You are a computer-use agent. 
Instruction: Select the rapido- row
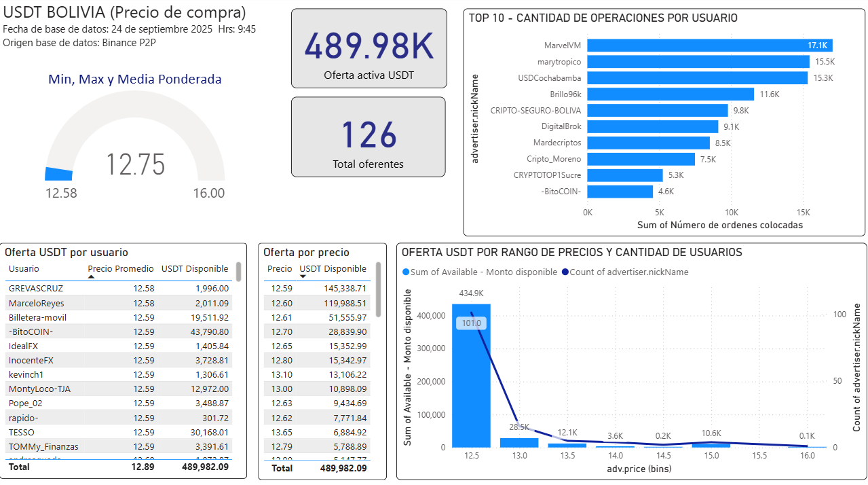119,418
